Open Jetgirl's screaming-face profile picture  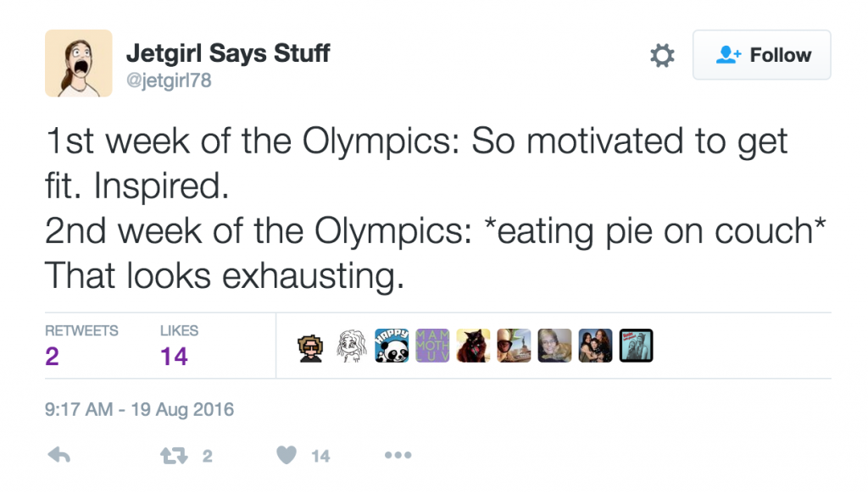click(x=79, y=64)
